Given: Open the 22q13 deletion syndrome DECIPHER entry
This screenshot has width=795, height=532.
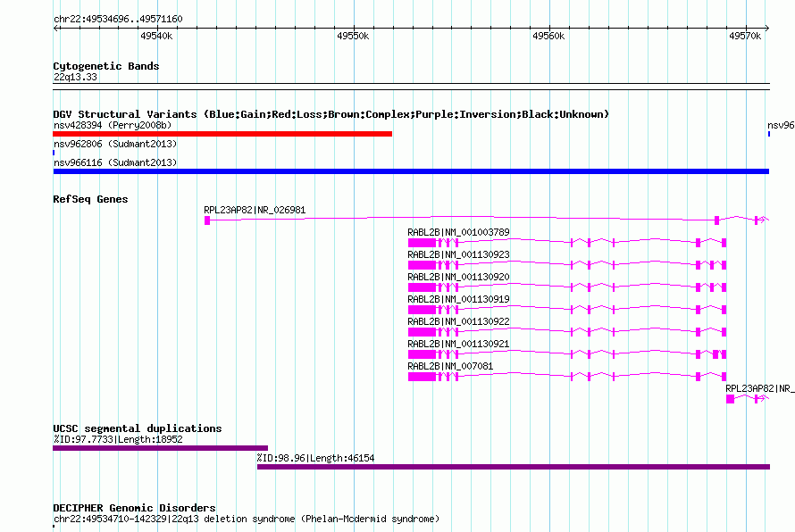Looking at the screenshot, I should [x=247, y=519].
